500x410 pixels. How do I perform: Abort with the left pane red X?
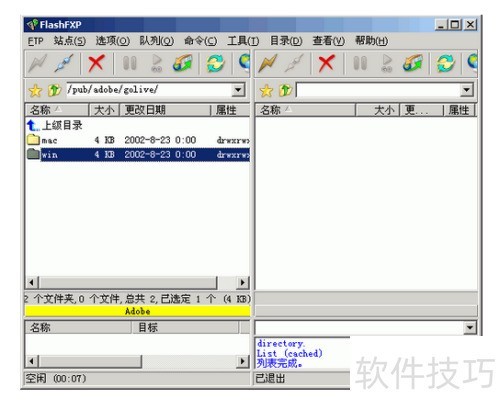pyautogui.click(x=96, y=63)
